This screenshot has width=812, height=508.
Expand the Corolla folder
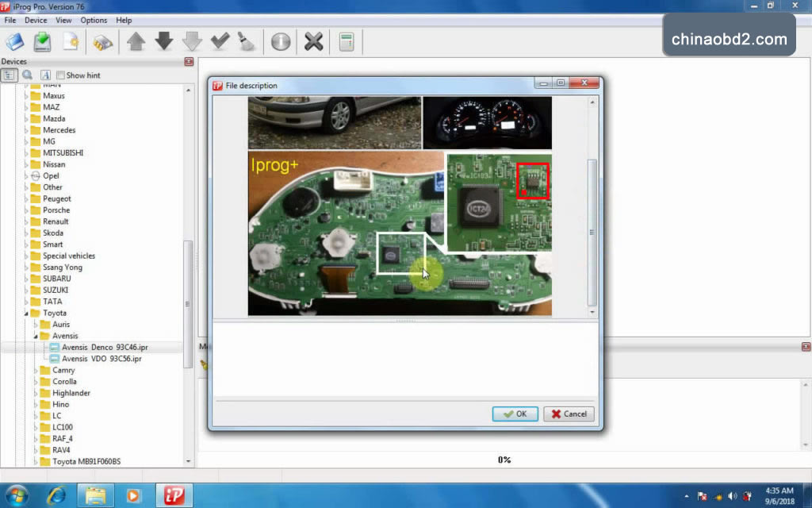(x=36, y=382)
